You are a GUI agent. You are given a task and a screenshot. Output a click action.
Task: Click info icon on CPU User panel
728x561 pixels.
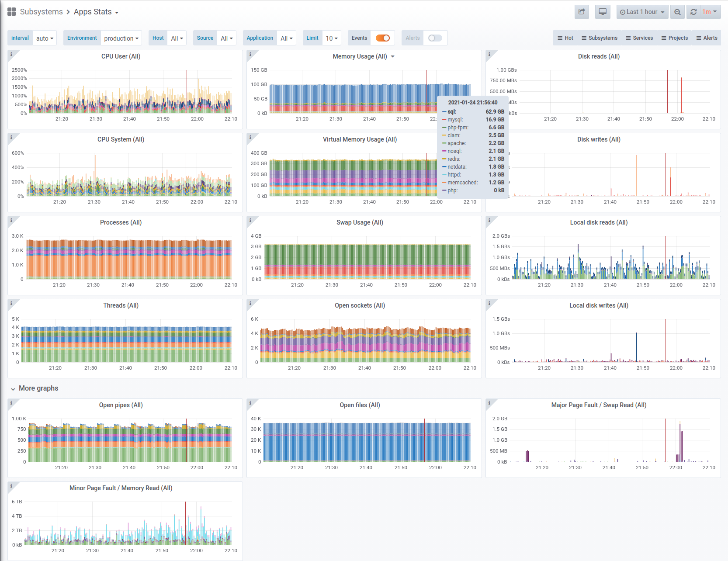[11, 54]
